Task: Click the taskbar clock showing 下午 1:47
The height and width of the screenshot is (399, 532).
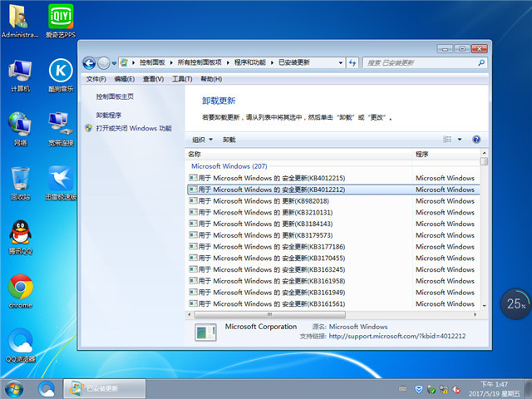Action: (x=494, y=389)
